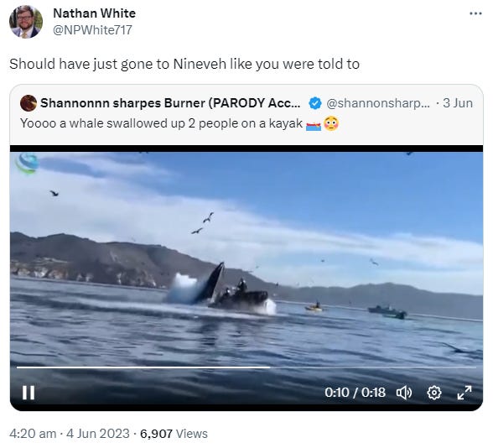Click the Nathan White display name
The image size is (493, 448).
(x=94, y=13)
